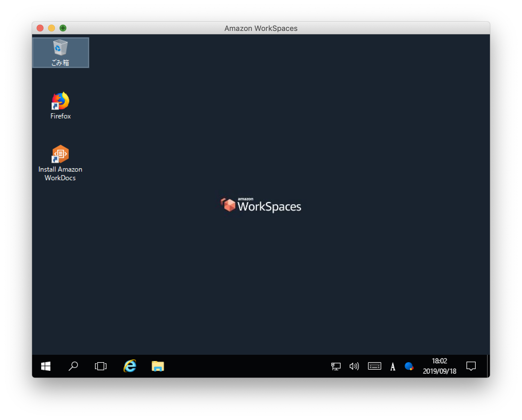This screenshot has height=420, width=522.
Task: Maximize the Amazon WorkSpaces window with green button
Action: [63, 28]
